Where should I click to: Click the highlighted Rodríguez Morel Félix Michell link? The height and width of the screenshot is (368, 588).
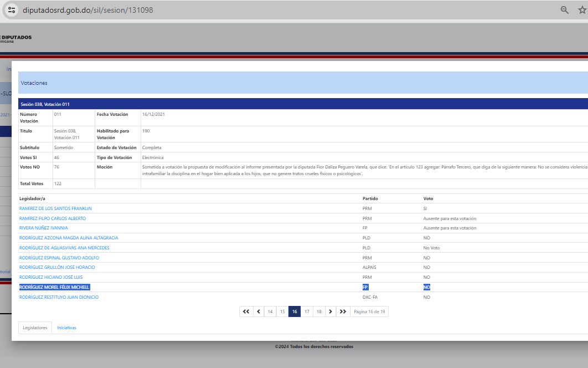[x=54, y=287]
